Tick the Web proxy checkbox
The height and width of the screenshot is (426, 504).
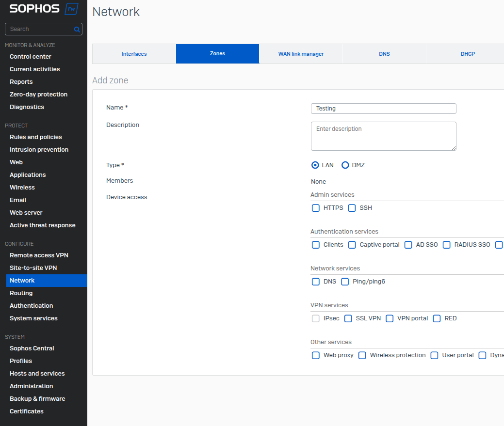click(x=316, y=355)
